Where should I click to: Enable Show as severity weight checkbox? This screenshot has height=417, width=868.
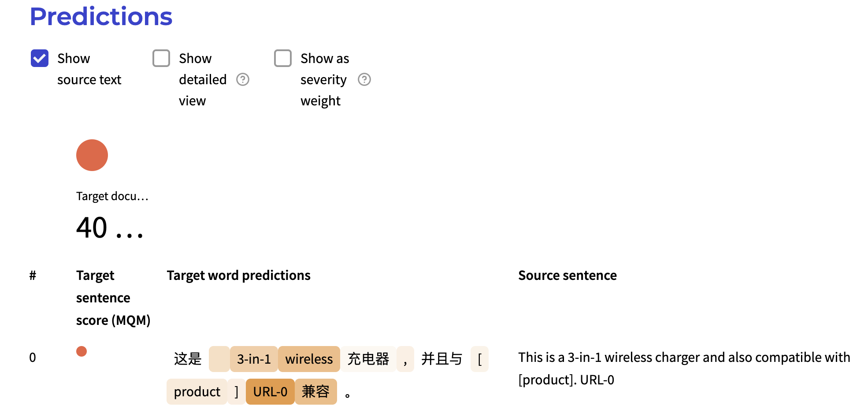283,58
